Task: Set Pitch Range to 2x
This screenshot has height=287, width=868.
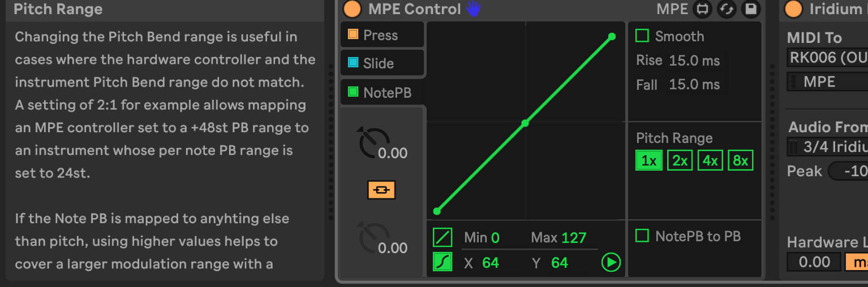Action: tap(680, 160)
